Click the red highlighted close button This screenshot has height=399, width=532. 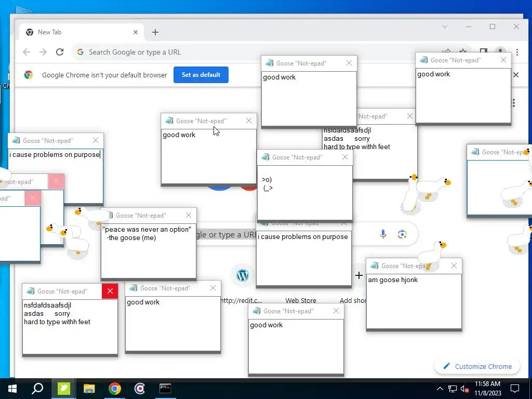(x=110, y=291)
